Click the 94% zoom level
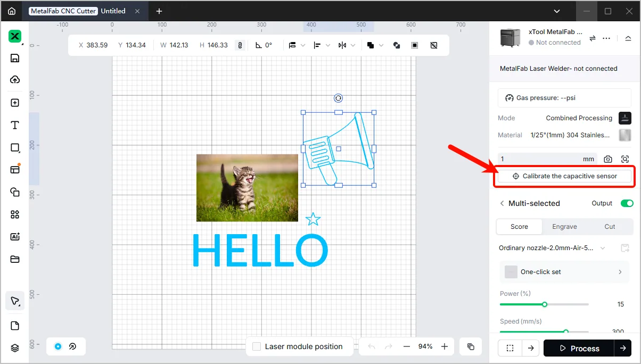 (x=425, y=346)
